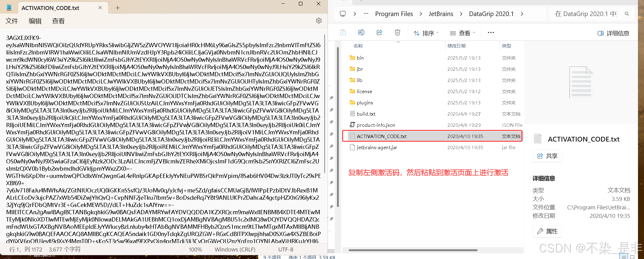Expand chevron after Program Files breadcrumb

(421, 14)
